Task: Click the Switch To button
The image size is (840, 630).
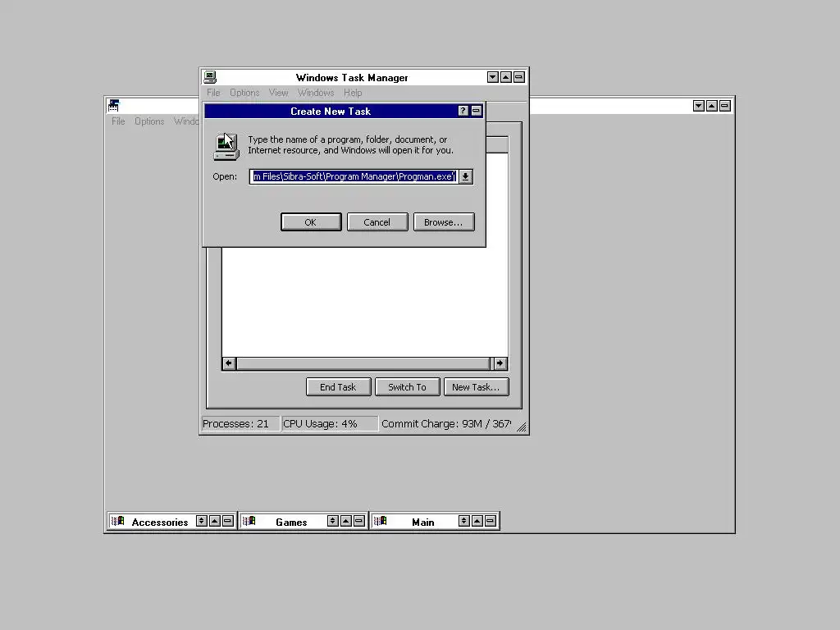Action: [x=407, y=387]
